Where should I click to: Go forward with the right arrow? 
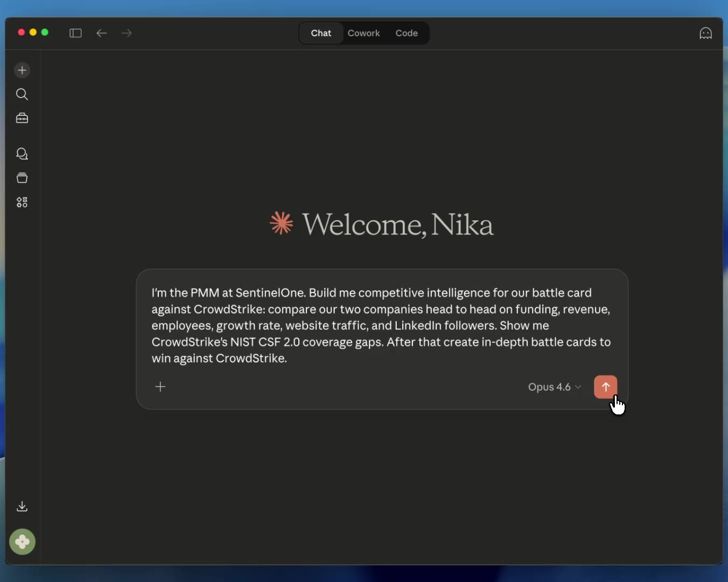pos(127,33)
